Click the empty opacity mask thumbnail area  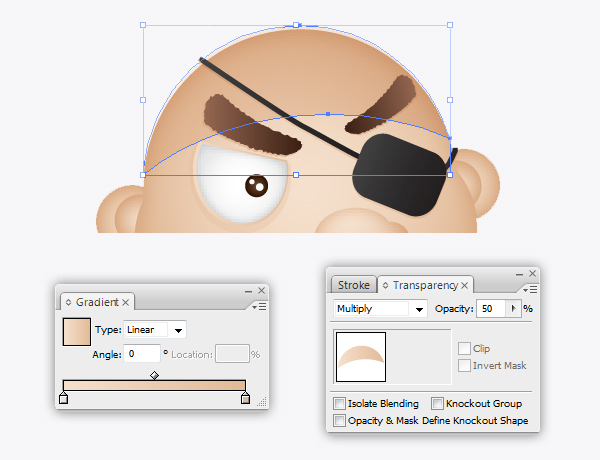point(419,357)
